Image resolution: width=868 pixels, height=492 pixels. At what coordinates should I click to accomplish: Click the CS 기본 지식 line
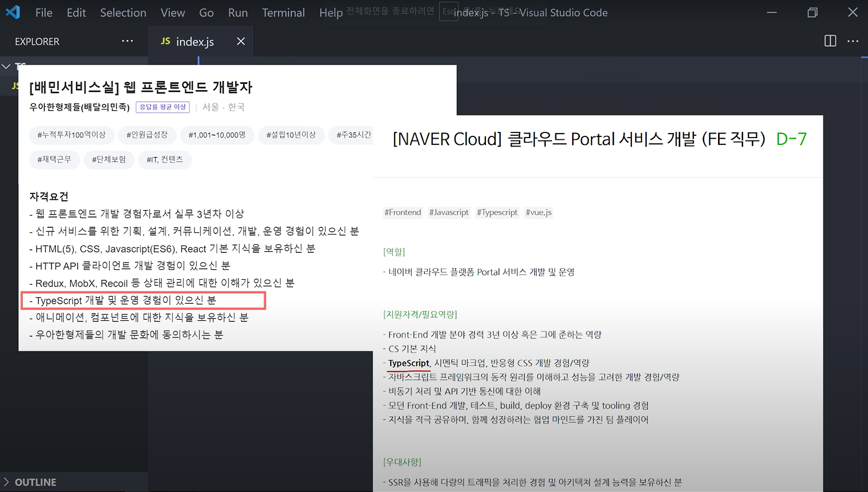(409, 349)
